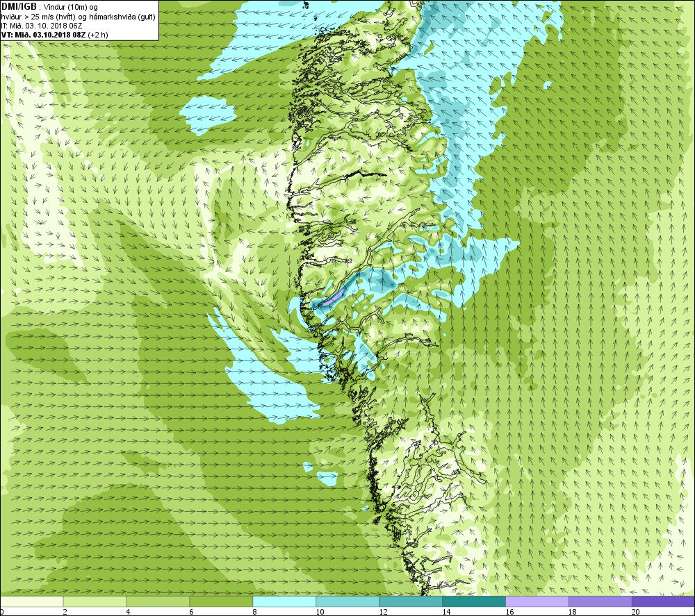Click the 14–16 m/s dark teal legend swatch
695x616 pixels.
pyautogui.click(x=474, y=601)
